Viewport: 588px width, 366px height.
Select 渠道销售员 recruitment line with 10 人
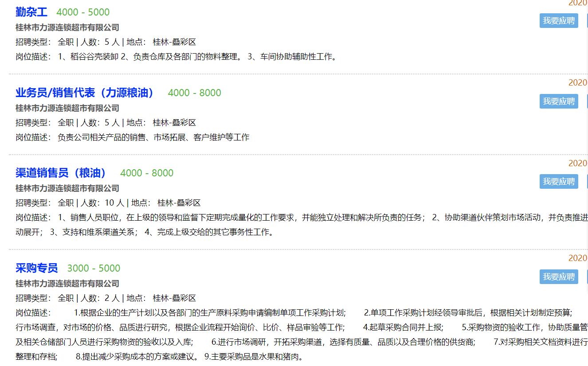coord(108,203)
